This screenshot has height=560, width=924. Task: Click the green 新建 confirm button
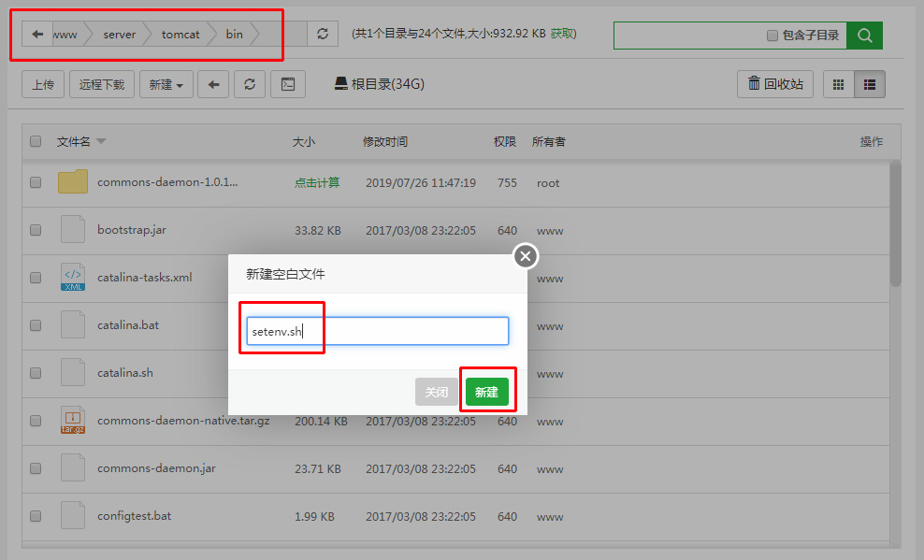(x=486, y=393)
